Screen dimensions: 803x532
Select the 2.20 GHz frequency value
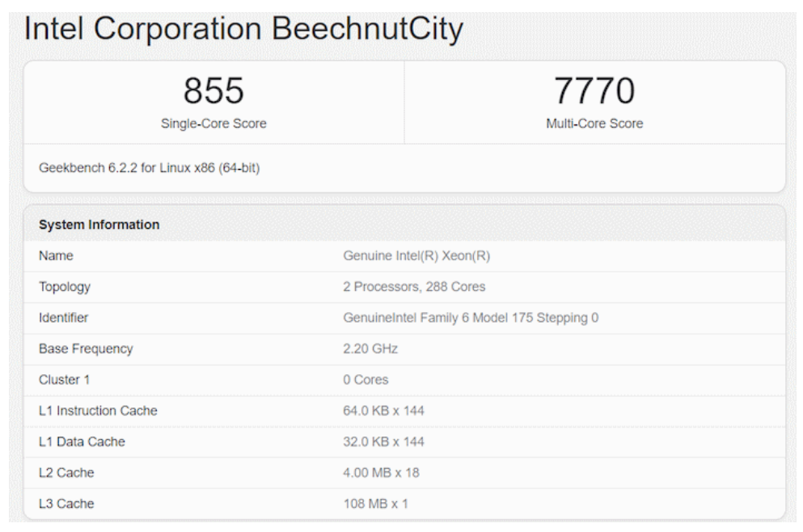click(x=370, y=349)
